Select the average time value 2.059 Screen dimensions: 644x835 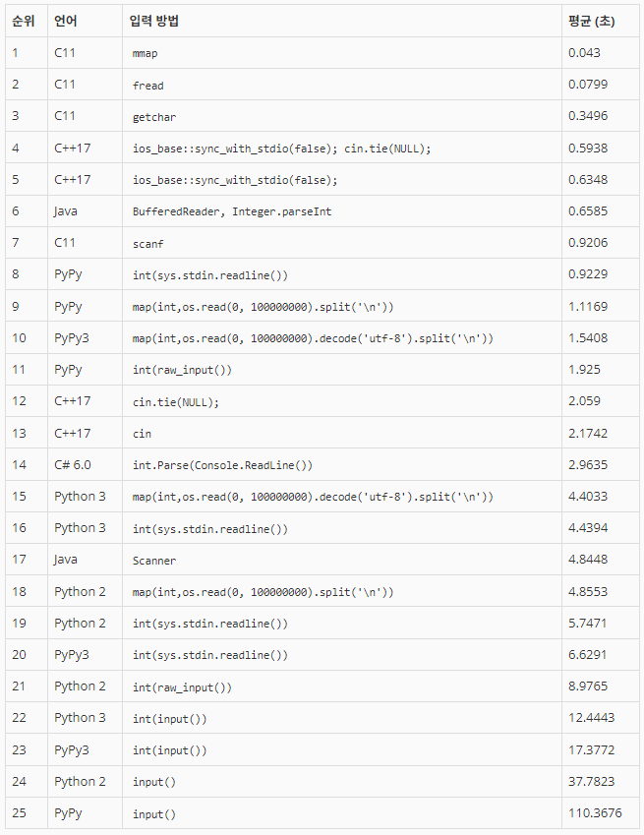click(x=584, y=401)
